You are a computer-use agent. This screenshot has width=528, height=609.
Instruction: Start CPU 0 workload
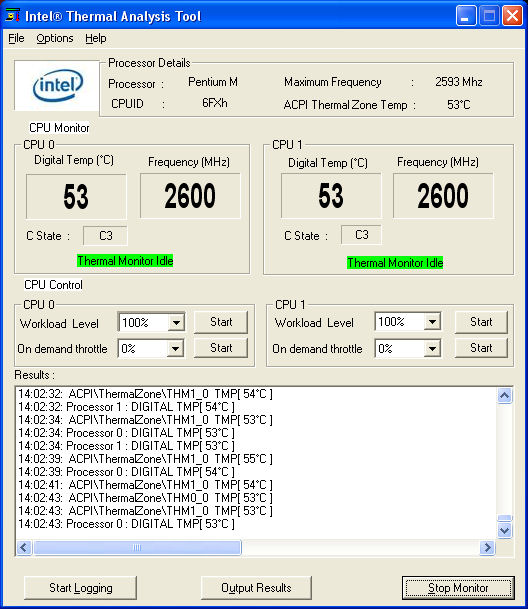[221, 322]
